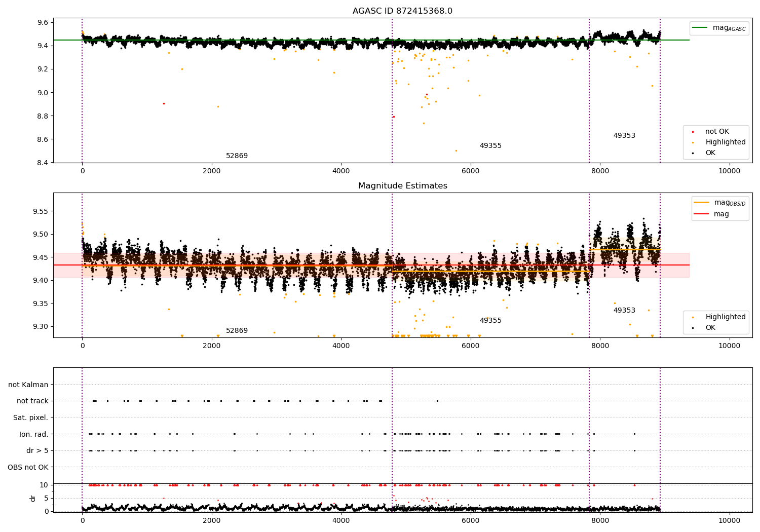Click the 6000 x-tick of Magnitude Estimates plot
The width and height of the screenshot is (760, 532).
pyautogui.click(x=470, y=346)
